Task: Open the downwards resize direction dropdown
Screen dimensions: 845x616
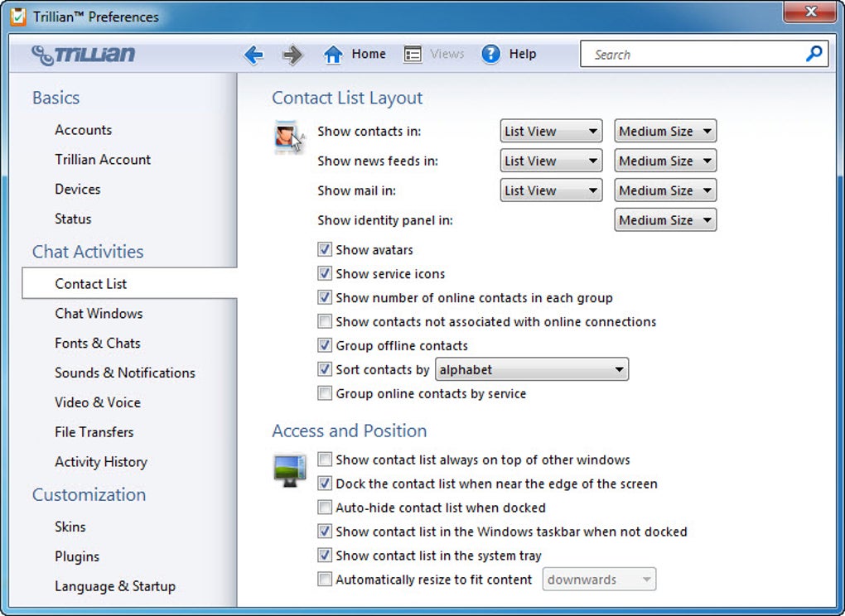Action: click(x=599, y=580)
